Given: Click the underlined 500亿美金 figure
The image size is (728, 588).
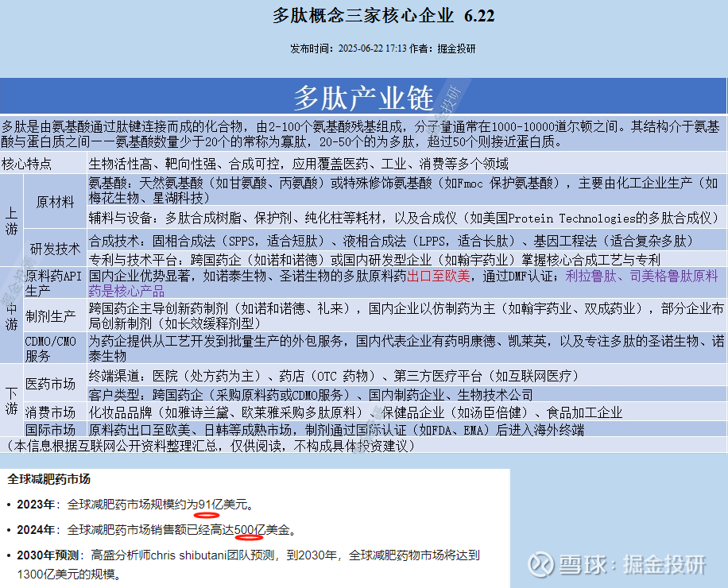Looking at the screenshot, I should [x=262, y=529].
